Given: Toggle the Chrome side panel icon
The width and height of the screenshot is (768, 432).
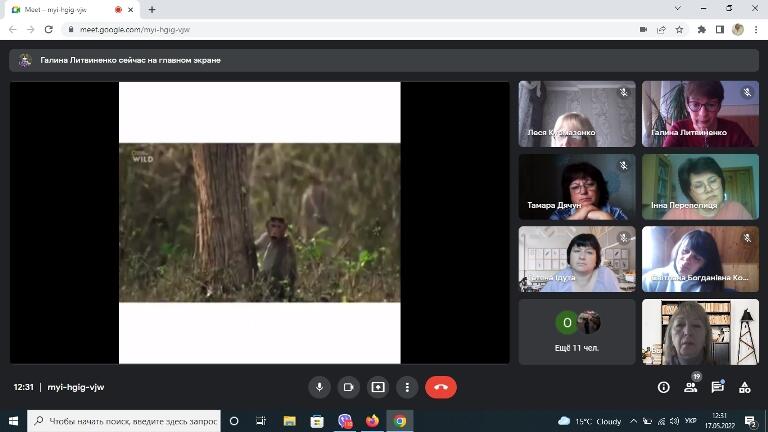Looking at the screenshot, I should point(720,29).
